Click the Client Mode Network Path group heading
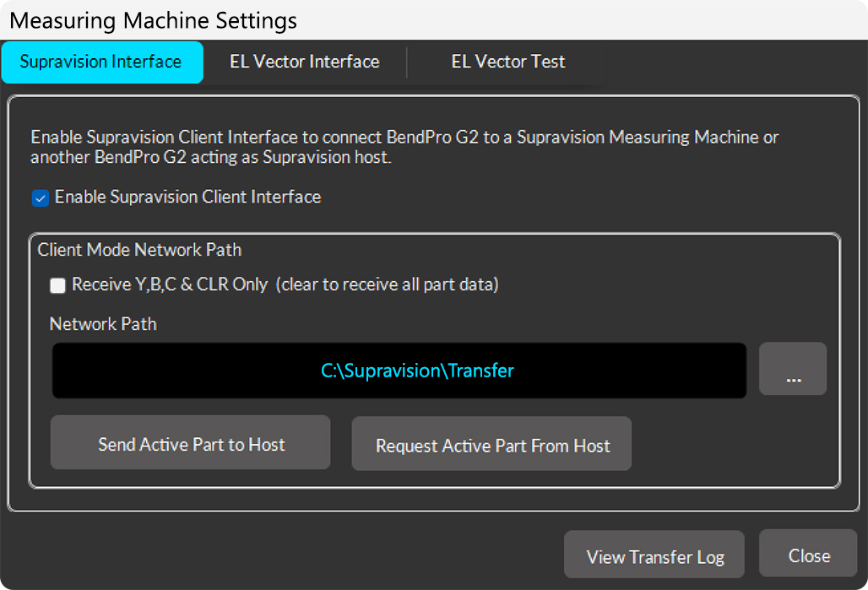Screen dimensions: 868x590 [x=139, y=250]
